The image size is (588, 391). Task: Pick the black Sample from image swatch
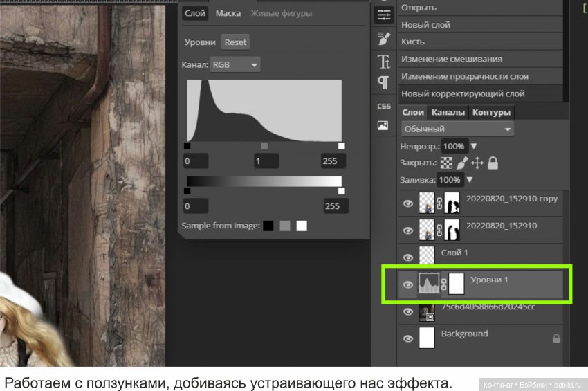pos(268,226)
